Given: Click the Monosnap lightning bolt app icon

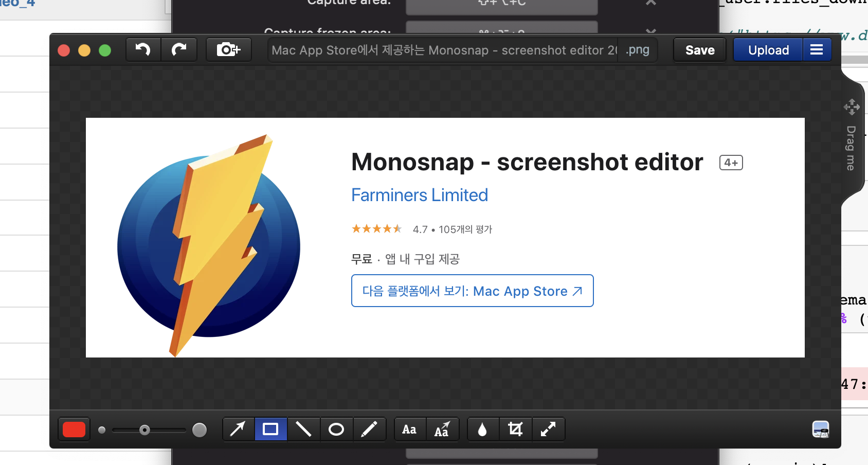Looking at the screenshot, I should pyautogui.click(x=209, y=245).
